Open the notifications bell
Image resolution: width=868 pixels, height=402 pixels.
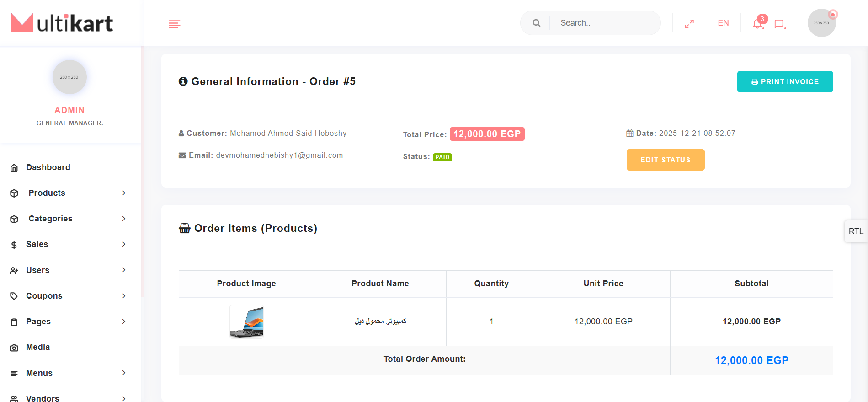click(758, 23)
